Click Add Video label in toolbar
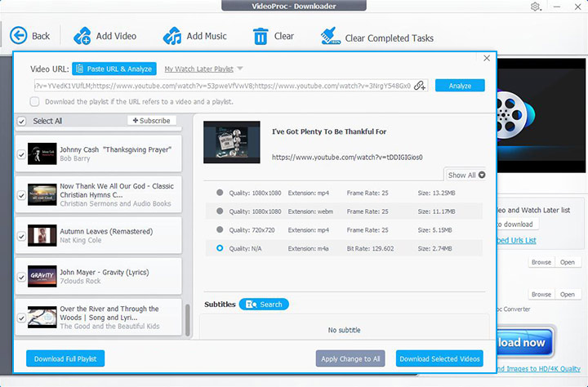The image size is (588, 387). (116, 36)
